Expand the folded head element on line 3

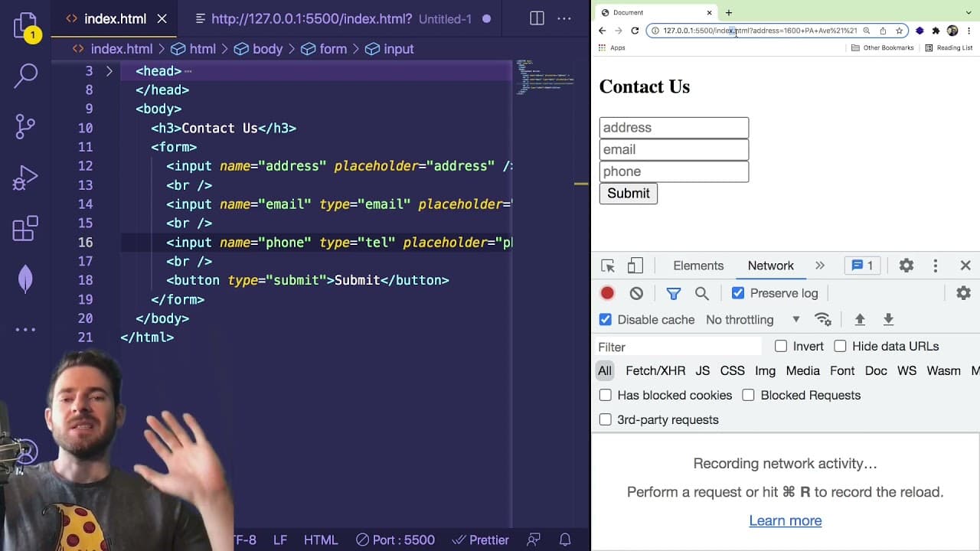pyautogui.click(x=109, y=71)
